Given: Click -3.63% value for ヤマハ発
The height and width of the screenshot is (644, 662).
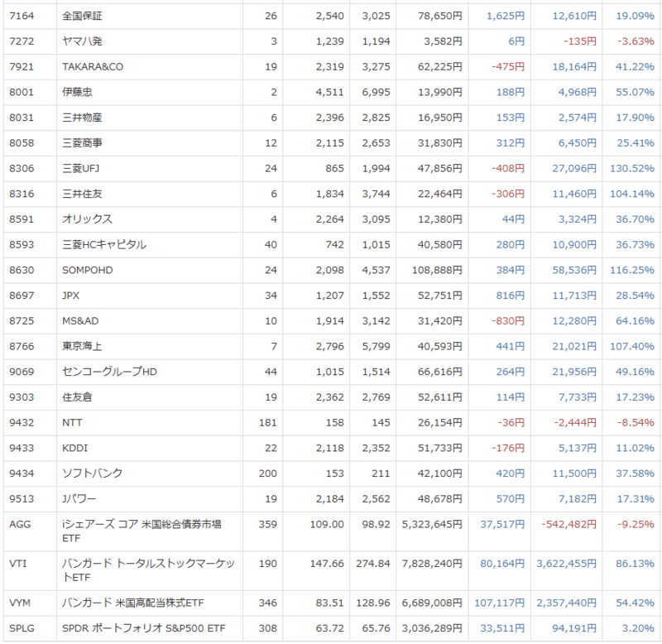Looking at the screenshot, I should point(636,41).
